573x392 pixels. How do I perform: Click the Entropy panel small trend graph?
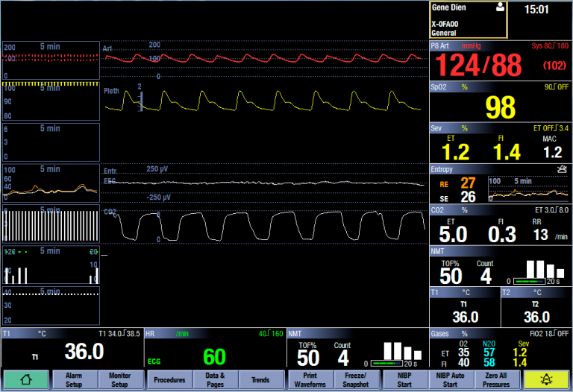528,189
